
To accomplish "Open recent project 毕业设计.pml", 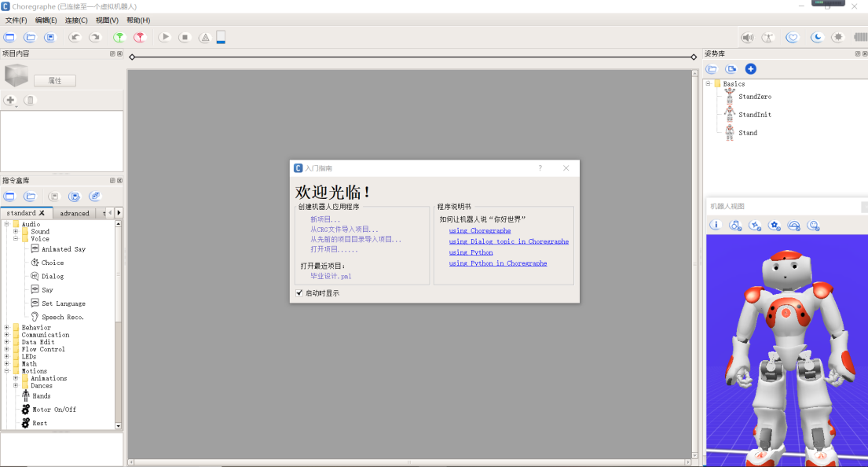I will point(331,276).
